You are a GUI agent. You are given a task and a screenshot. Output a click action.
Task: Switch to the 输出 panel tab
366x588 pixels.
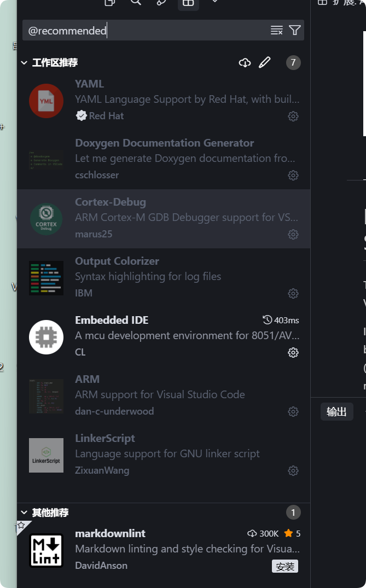coord(336,411)
